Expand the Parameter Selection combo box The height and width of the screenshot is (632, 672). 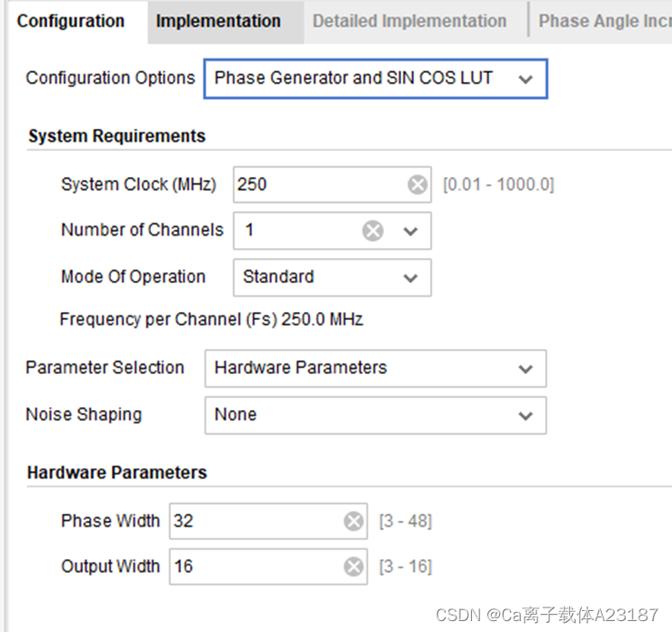(x=376, y=368)
